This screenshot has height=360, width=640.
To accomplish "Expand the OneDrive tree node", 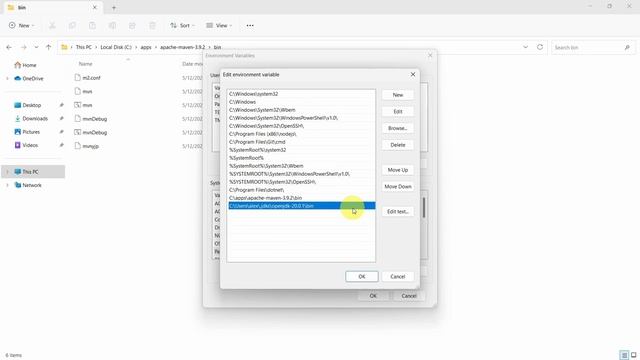I will click(7, 78).
